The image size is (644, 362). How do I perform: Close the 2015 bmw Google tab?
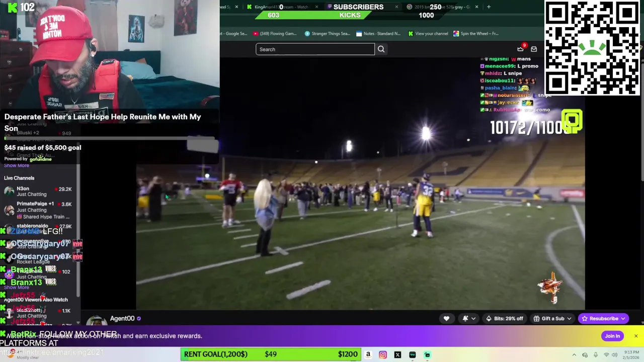(x=475, y=7)
